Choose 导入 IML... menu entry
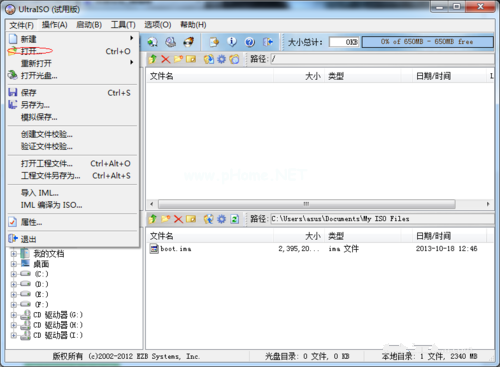This screenshot has width=500, height=367. (x=73, y=193)
